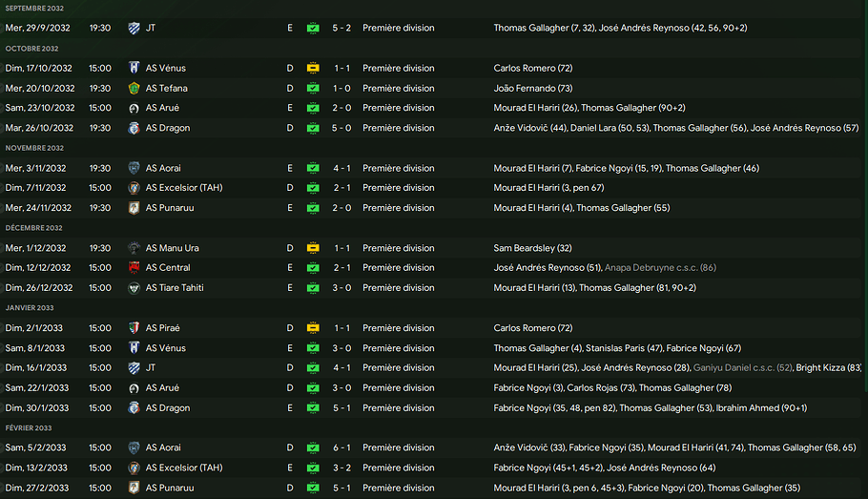Click the AS Piraé club badge
This screenshot has height=499, width=868.
tap(134, 328)
